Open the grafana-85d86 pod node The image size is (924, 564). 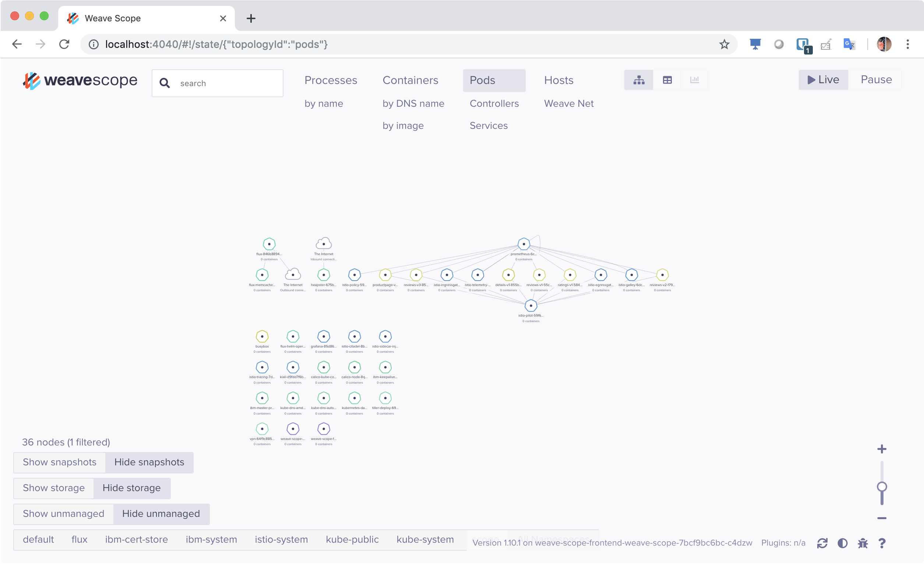[324, 336]
